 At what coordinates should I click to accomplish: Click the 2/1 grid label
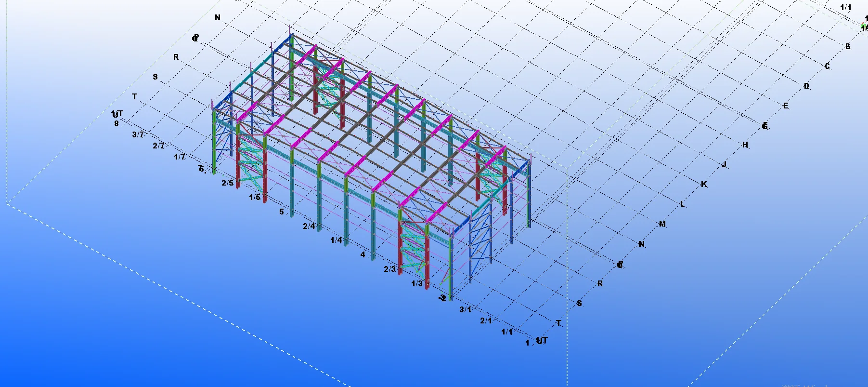[486, 320]
